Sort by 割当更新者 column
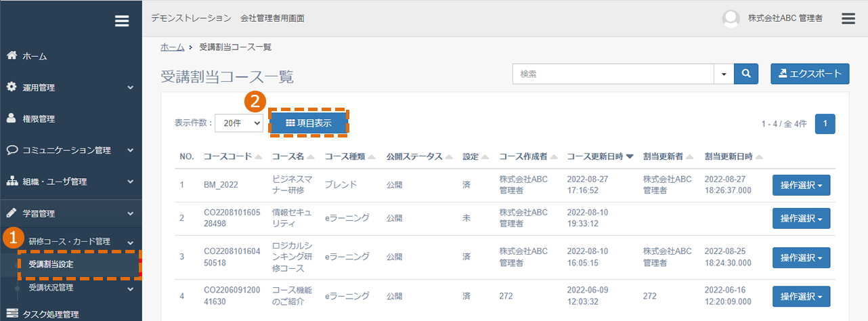Image resolution: width=868 pixels, height=321 pixels. point(668,156)
